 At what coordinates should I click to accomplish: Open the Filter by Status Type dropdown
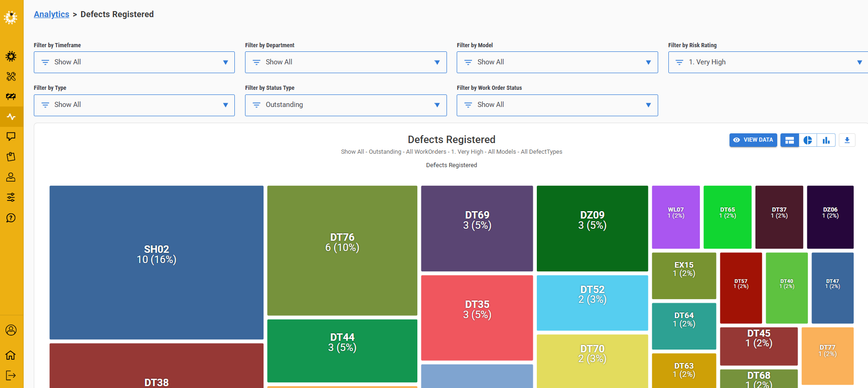346,105
